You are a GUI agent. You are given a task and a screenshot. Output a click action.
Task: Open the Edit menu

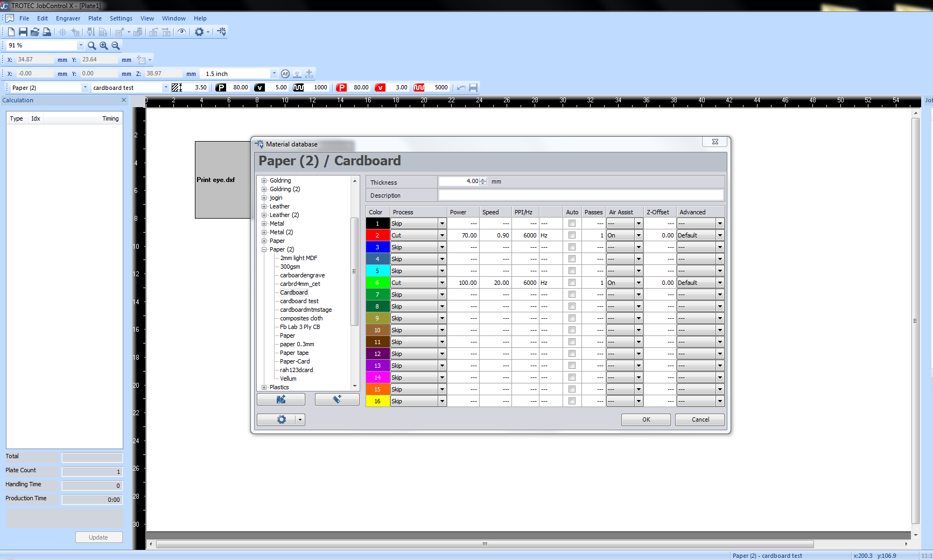tap(43, 18)
